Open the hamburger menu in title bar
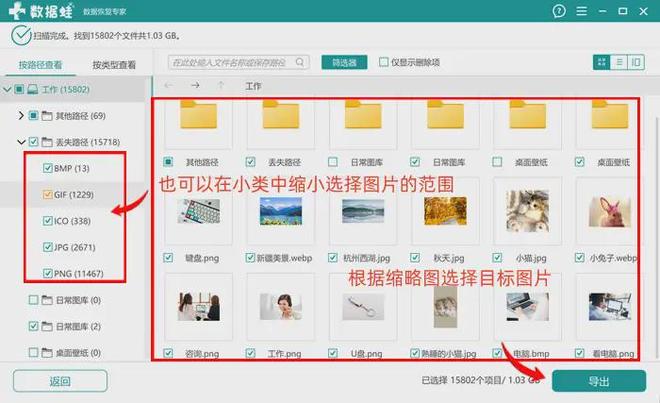 click(x=581, y=11)
